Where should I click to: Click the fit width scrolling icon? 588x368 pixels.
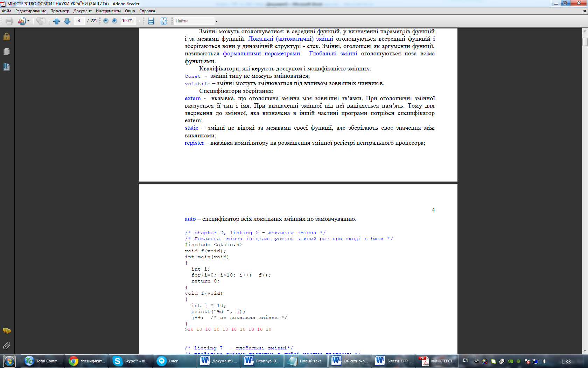(x=151, y=21)
